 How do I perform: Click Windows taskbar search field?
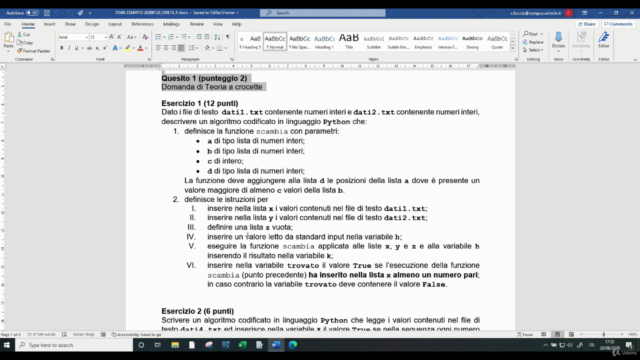(74, 345)
